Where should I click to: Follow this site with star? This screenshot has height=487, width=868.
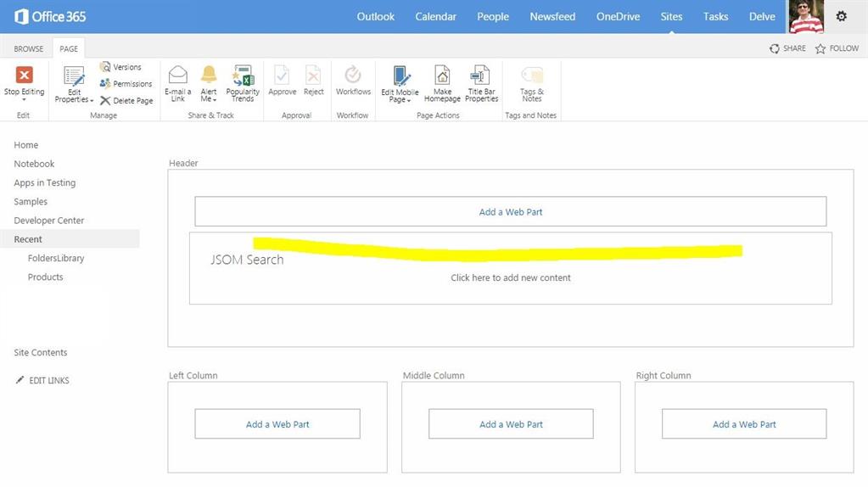(837, 48)
